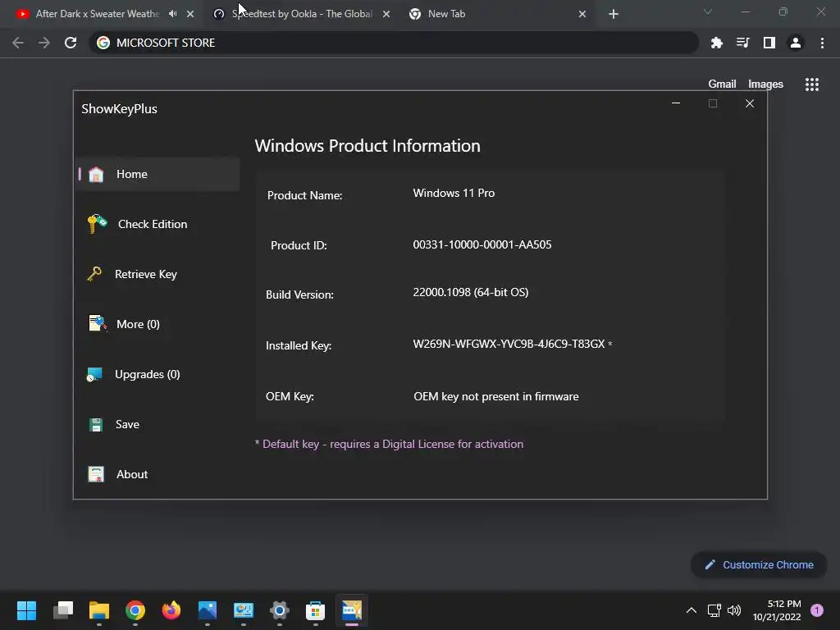Close the Speedtest by Ookla tab
Viewport: 840px width, 630px height.
386,14
